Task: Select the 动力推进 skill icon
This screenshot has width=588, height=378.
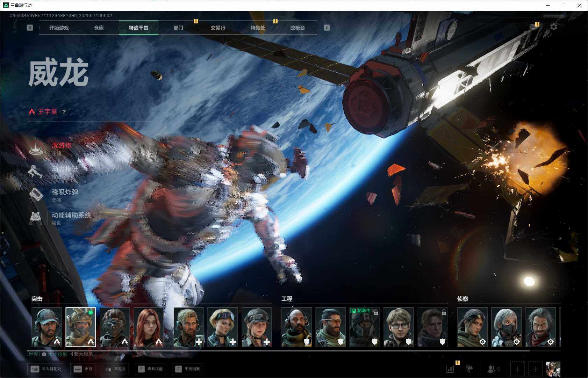Action: pos(36,172)
